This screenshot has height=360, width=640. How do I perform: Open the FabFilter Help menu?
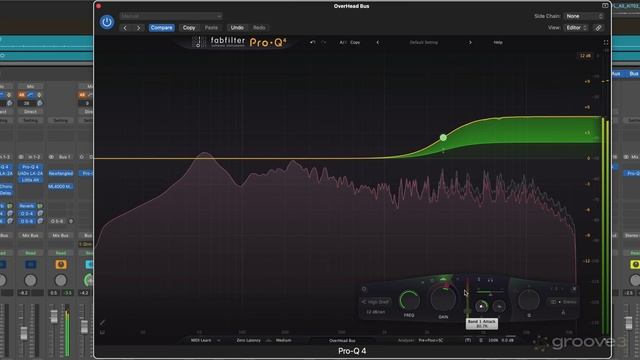[498, 42]
